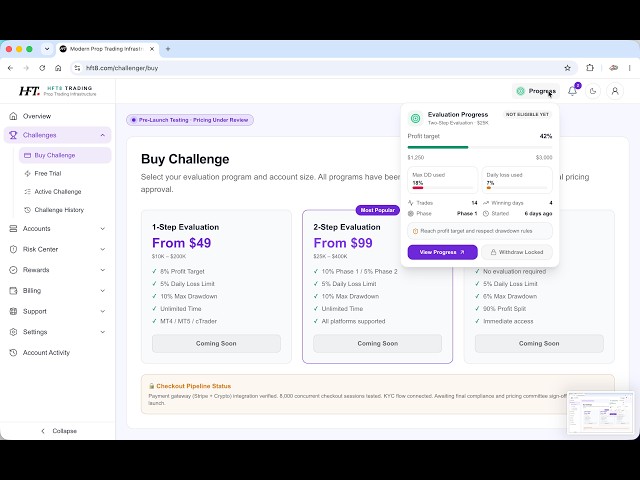This screenshot has width=640, height=480.
Task: Click the Free Trial spark icon
Action: pos(27,173)
